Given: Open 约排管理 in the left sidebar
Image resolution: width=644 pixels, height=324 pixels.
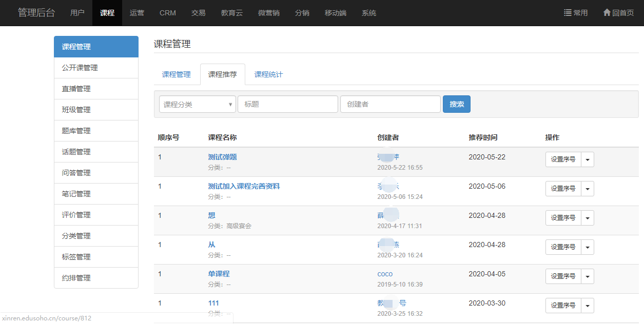Looking at the screenshot, I should tap(76, 278).
